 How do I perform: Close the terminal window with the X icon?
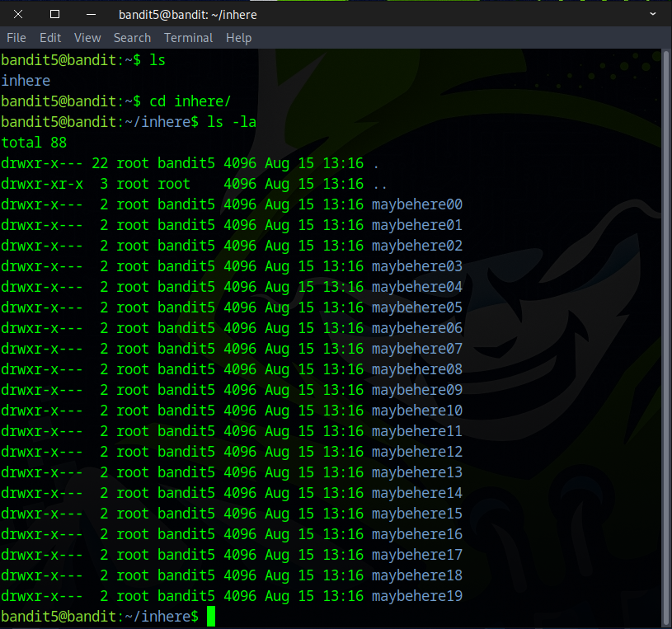point(19,14)
